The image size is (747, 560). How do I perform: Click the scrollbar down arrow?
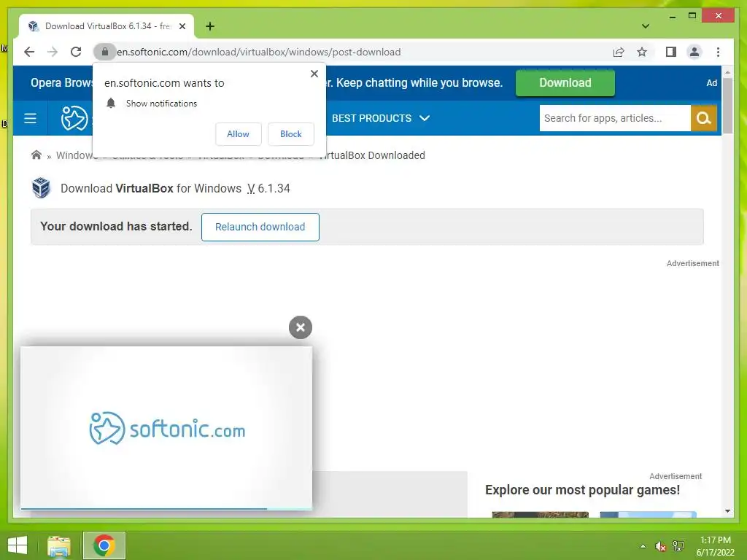(727, 511)
